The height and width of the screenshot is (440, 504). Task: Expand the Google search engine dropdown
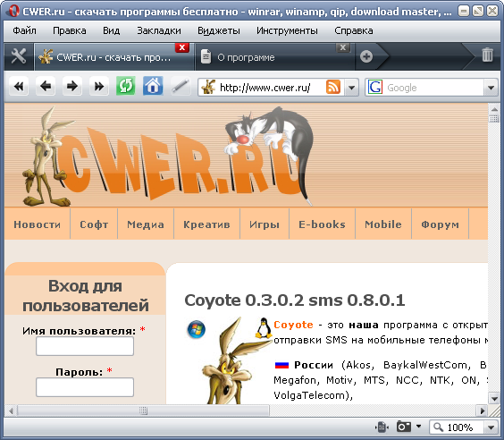pyautogui.click(x=491, y=88)
